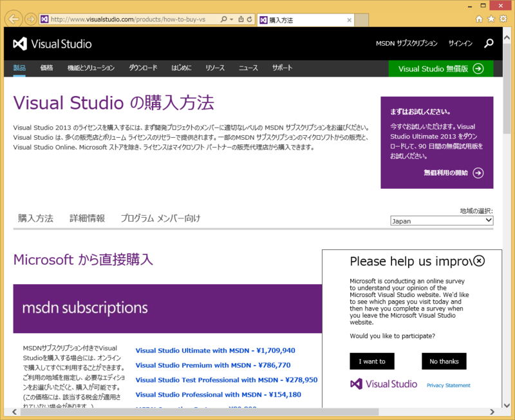This screenshot has height=420, width=515.
Task: Open the region dropdown showing Japan
Action: (442, 220)
